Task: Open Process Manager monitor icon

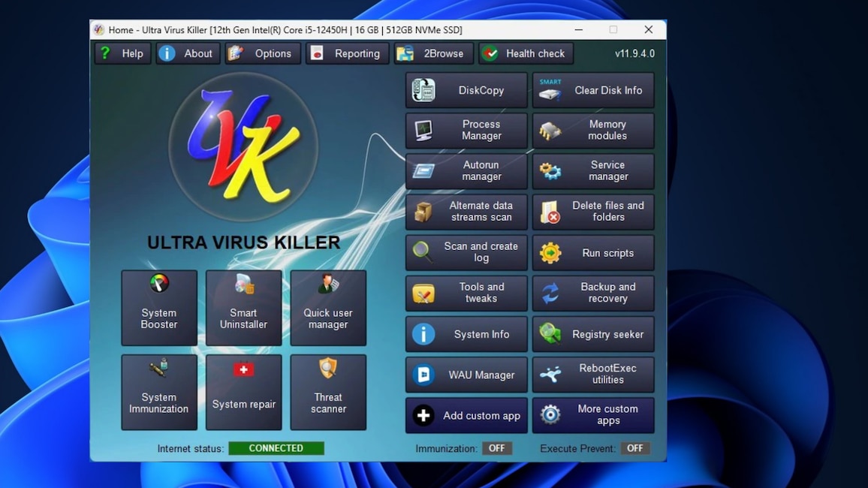Action: 423,131
